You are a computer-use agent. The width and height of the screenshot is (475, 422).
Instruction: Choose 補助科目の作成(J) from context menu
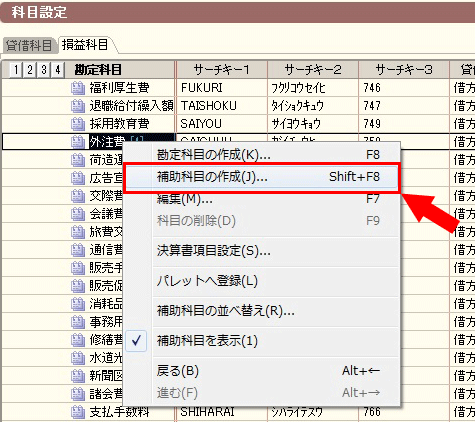click(262, 177)
